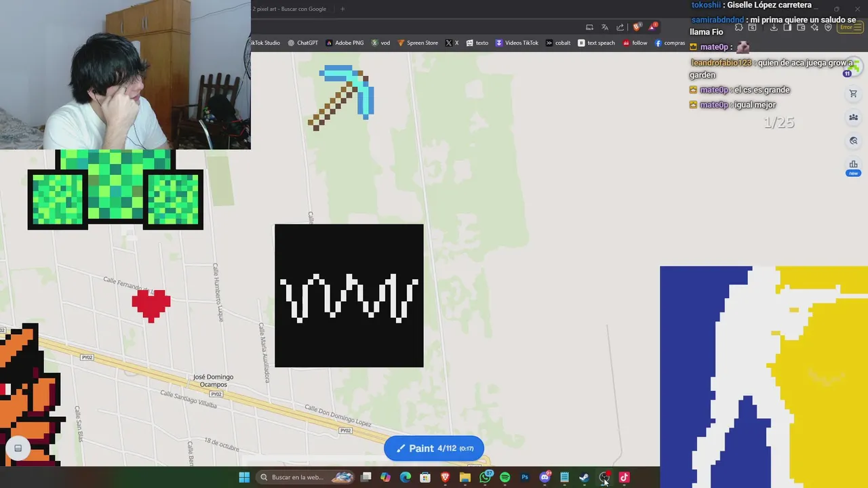Open Spotify from taskbar
This screenshot has width=868, height=488.
505,477
